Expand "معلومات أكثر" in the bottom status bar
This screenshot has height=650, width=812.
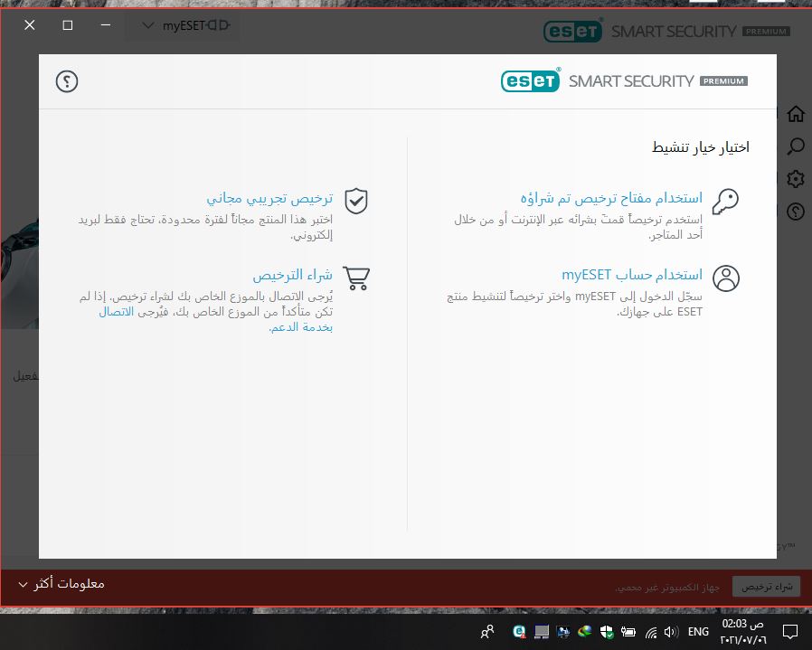point(61,584)
